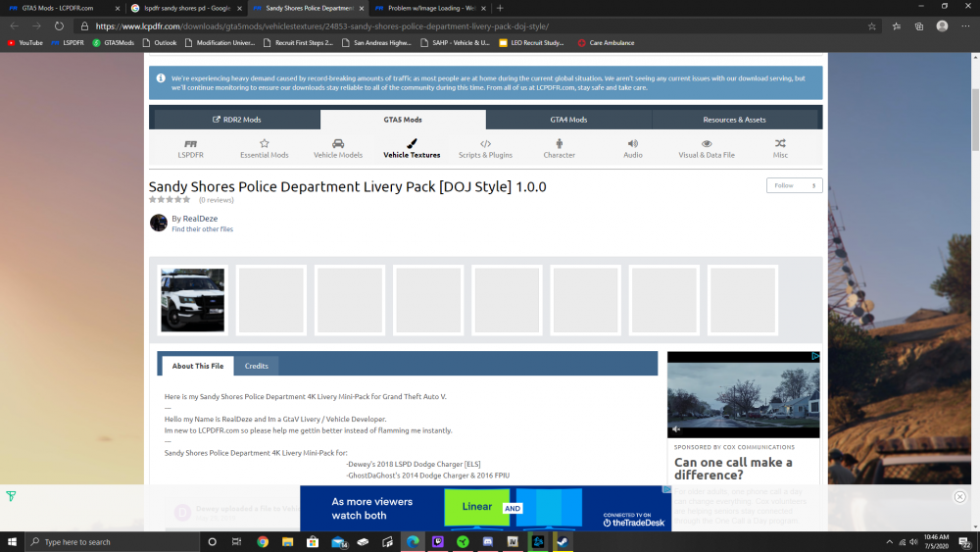980x552 pixels.
Task: Switch to lspdfr sandy shores pd Google tab
Action: point(186,8)
